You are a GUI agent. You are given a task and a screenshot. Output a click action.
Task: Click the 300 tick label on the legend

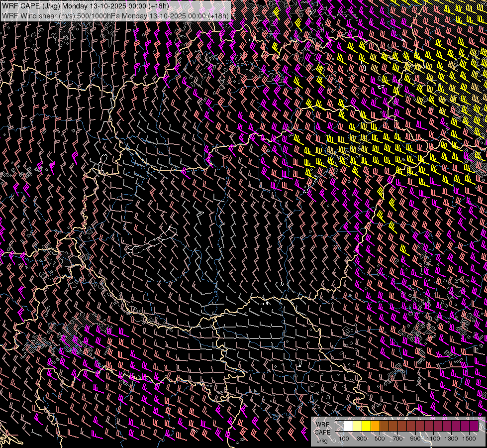pyautogui.click(x=362, y=439)
